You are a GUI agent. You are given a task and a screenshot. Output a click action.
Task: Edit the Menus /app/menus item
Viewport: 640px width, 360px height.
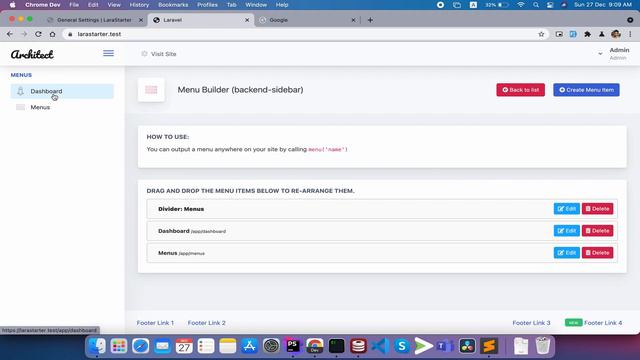pos(567,253)
